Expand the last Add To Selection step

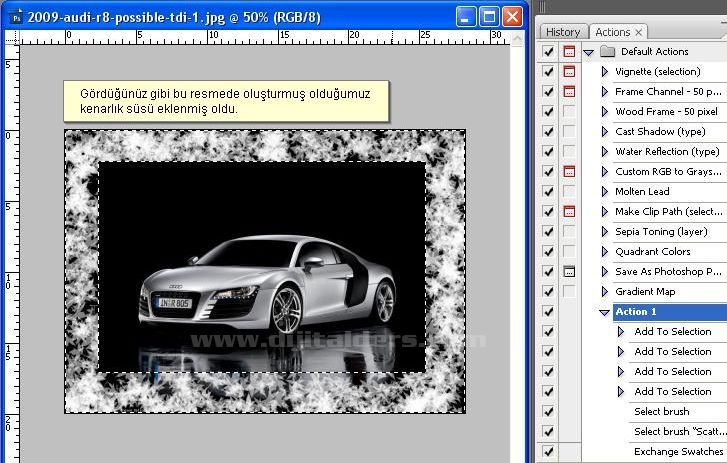[x=621, y=392]
